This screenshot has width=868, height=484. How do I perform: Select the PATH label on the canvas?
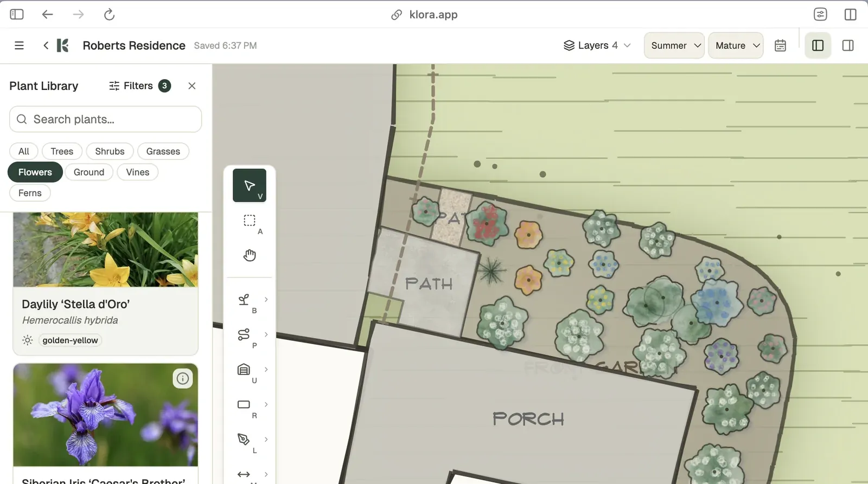(x=429, y=283)
